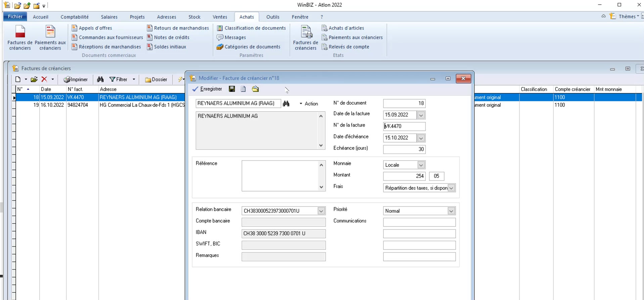
Task: Open the Priorité dropdown
Action: pos(451,211)
